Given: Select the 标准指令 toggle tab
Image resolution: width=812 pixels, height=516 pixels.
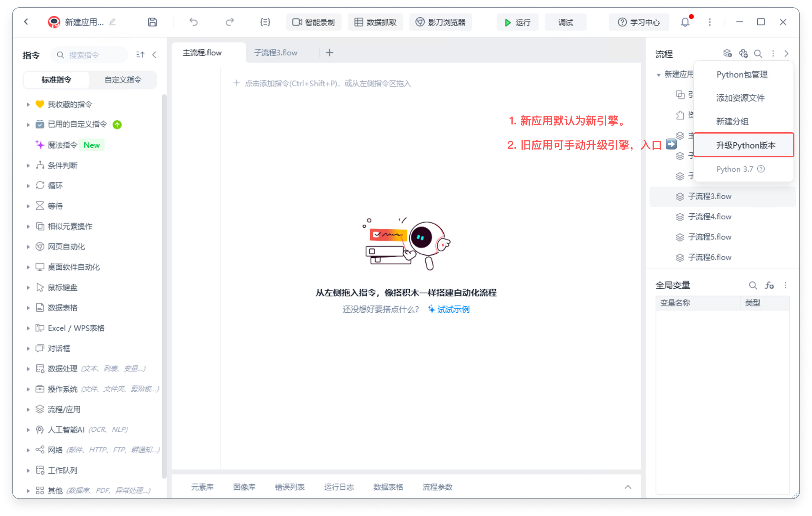Looking at the screenshot, I should point(56,80).
